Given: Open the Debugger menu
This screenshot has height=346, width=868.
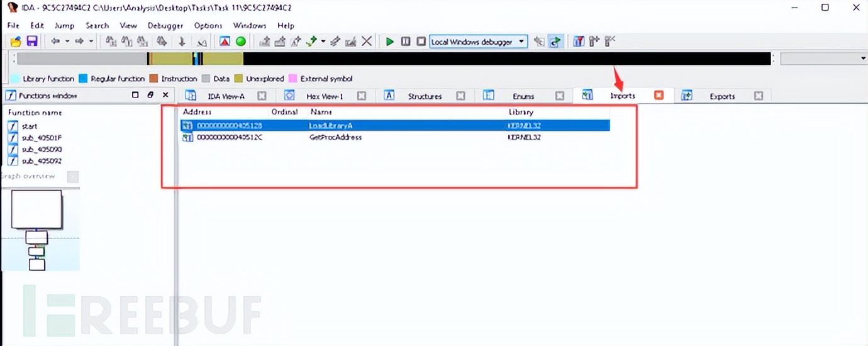Looking at the screenshot, I should 165,26.
